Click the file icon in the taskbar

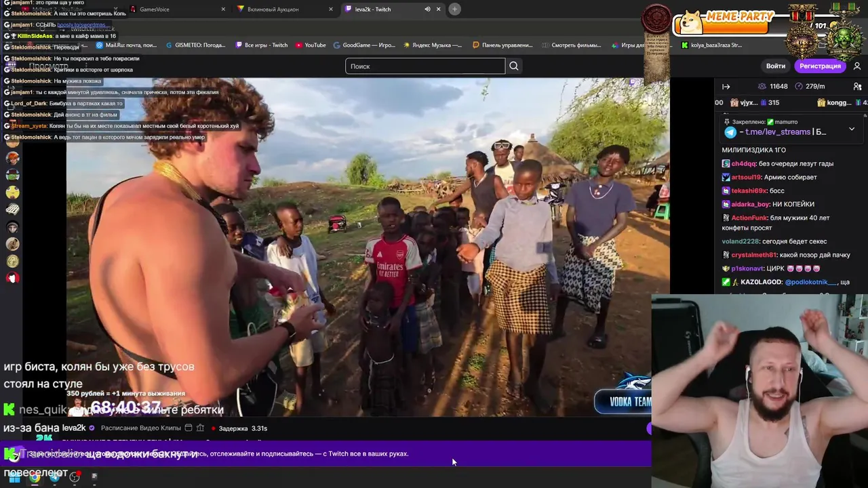[x=94, y=477]
